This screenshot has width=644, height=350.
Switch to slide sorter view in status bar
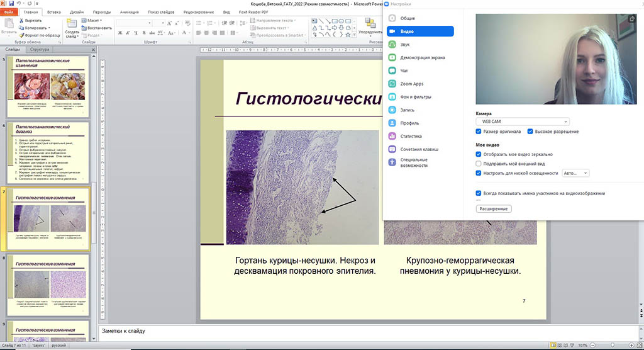click(559, 346)
